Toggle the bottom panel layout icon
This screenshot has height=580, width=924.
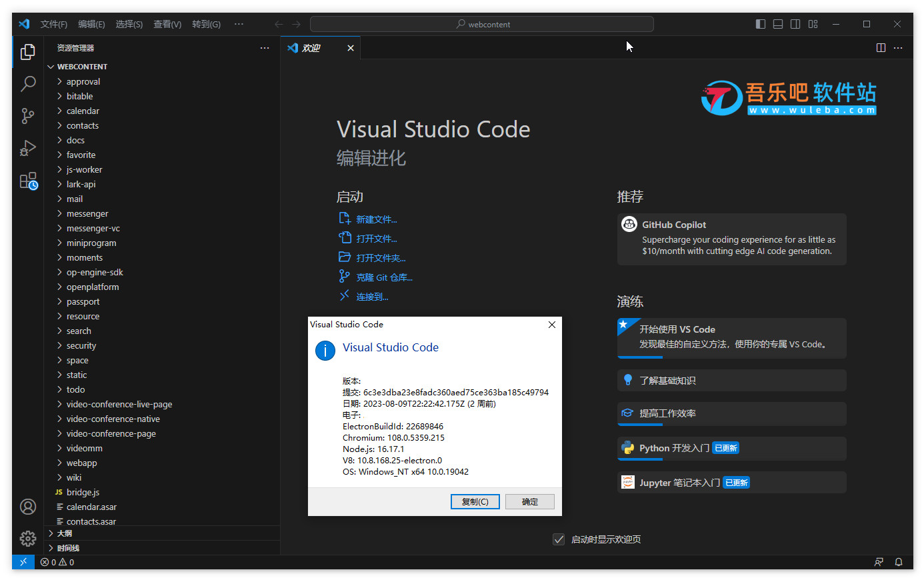pyautogui.click(x=778, y=24)
